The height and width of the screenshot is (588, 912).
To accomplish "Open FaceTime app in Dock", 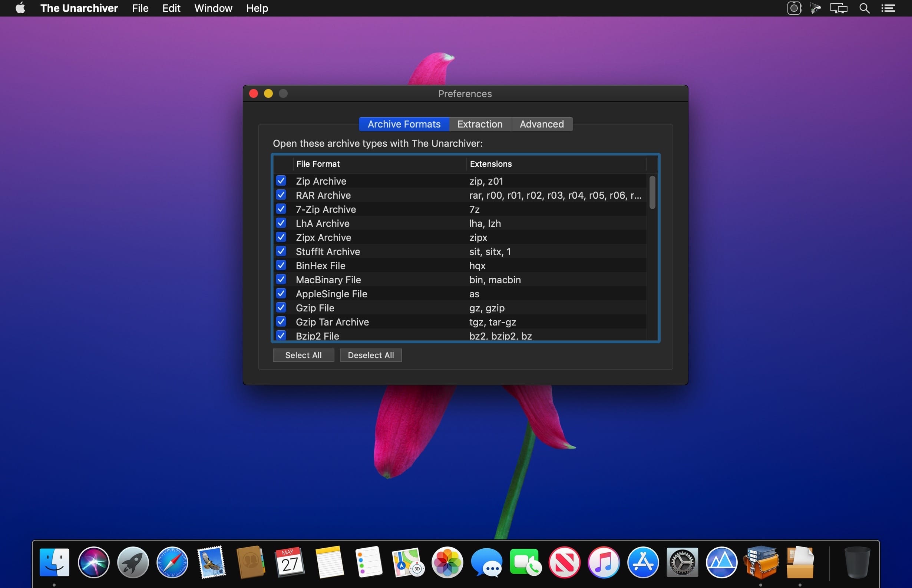I will 525,562.
